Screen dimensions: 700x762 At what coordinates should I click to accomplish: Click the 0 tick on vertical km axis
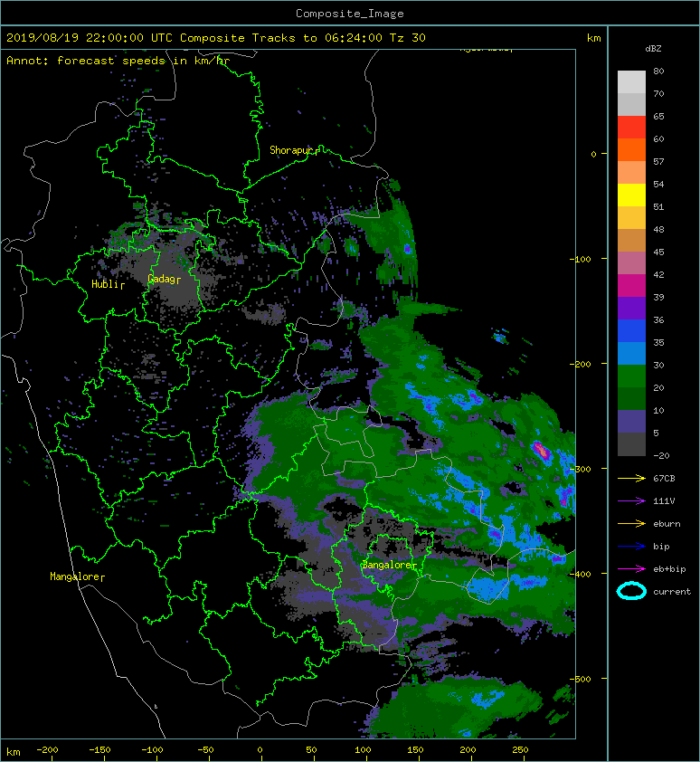click(593, 154)
